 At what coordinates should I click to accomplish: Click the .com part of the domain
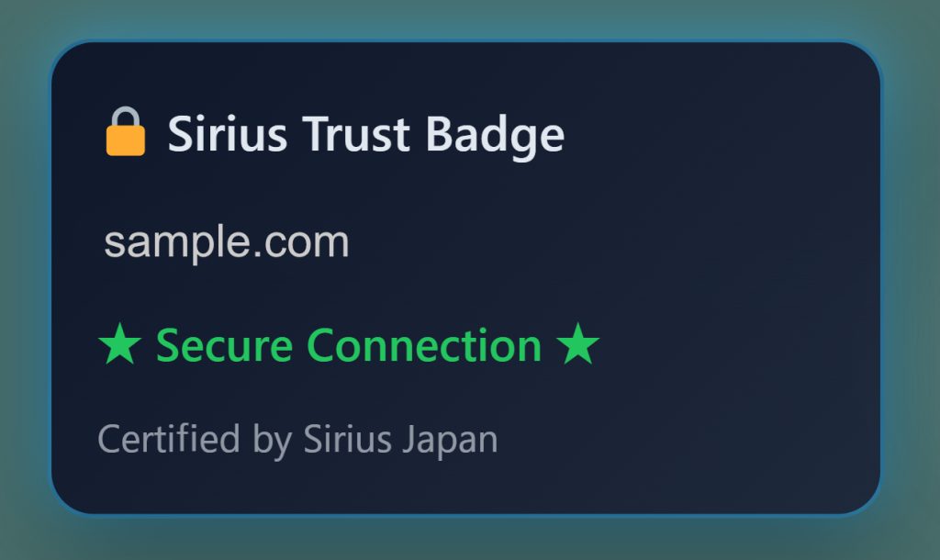tap(301, 244)
